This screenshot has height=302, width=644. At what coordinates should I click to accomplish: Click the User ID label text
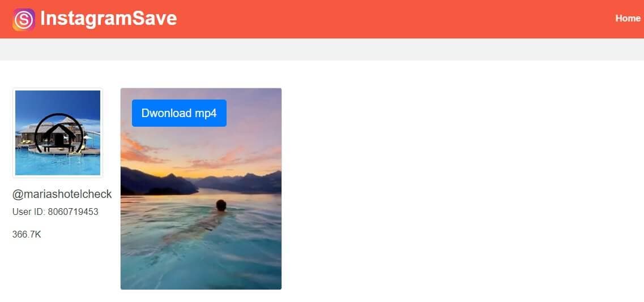point(29,212)
